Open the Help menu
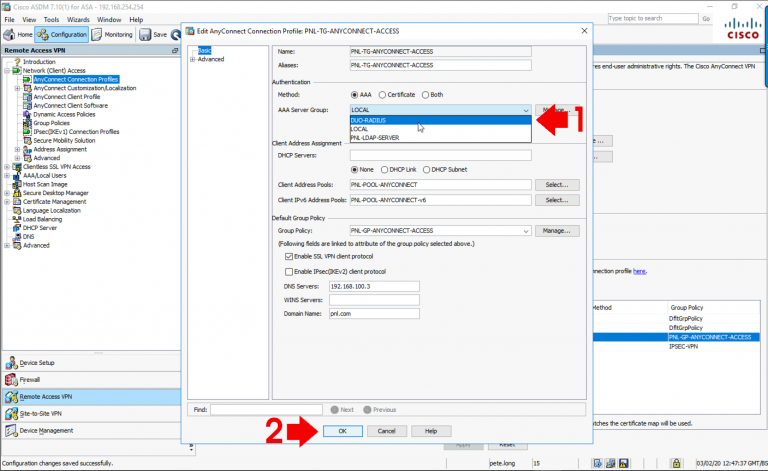 136,20
